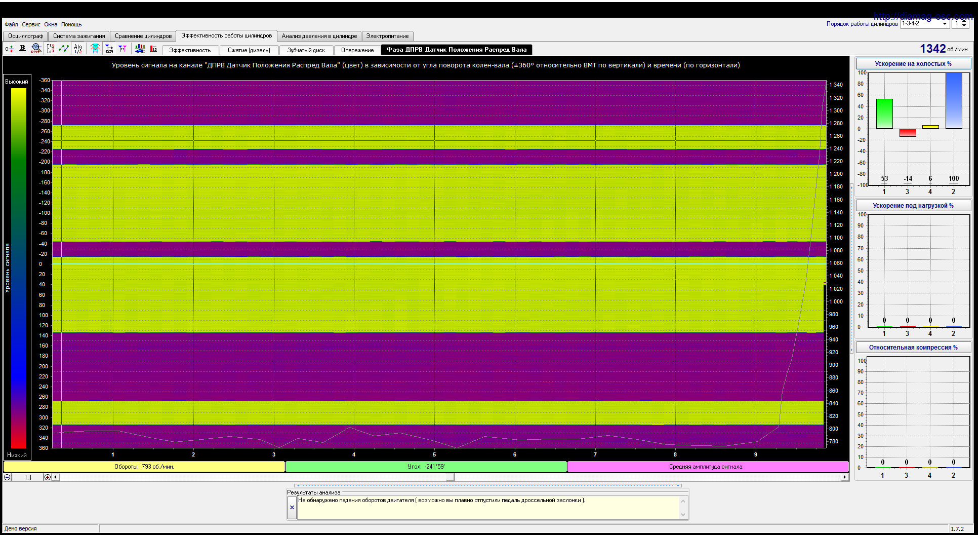
Task: Select the Фаза ДПРВ Датчик Положения sub-tab
Action: point(457,50)
